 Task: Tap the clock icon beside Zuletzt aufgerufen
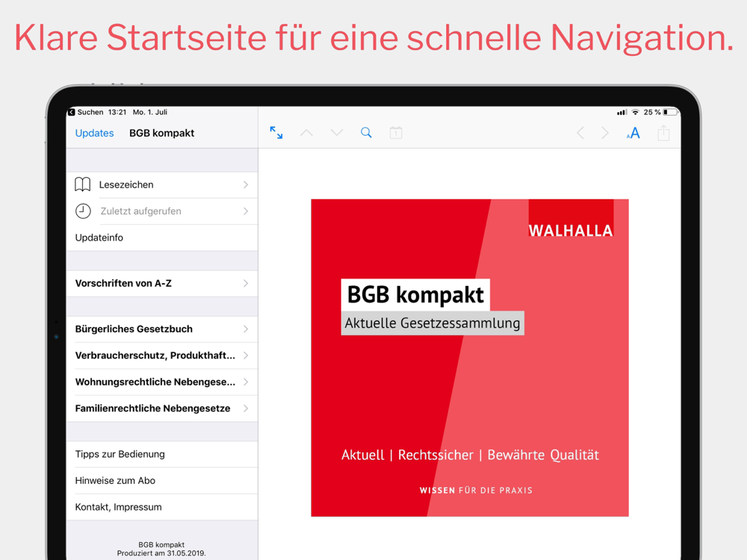pos(83,211)
